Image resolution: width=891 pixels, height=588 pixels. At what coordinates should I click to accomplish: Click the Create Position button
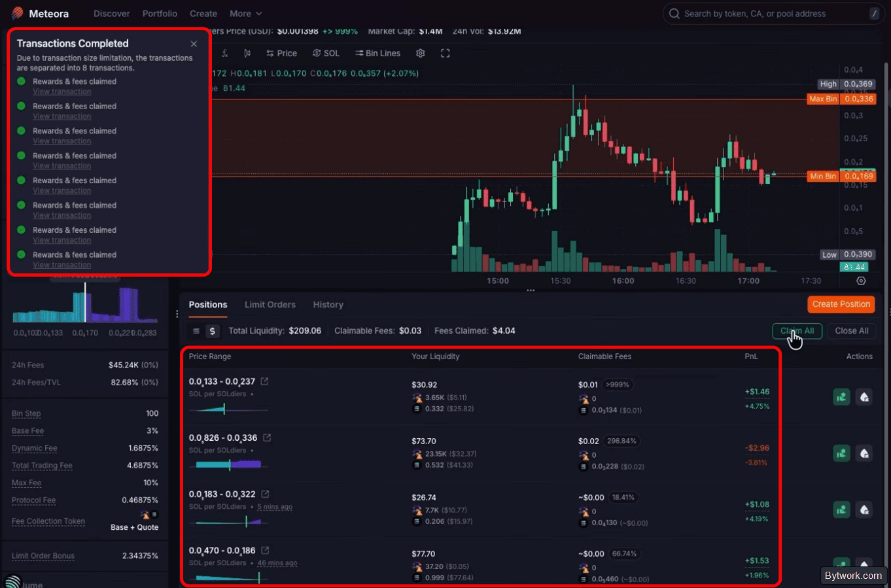[x=841, y=304]
